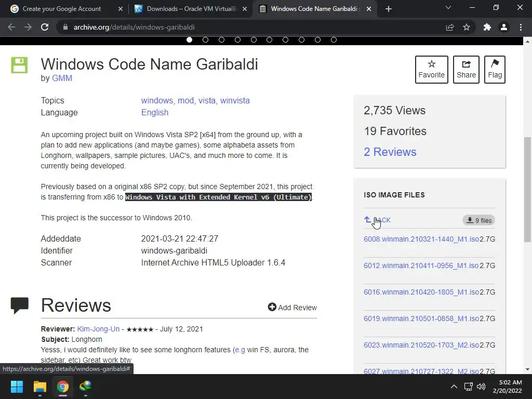Select the tenth carousel dot
Screen dimensions: 532x399
[x=334, y=39]
